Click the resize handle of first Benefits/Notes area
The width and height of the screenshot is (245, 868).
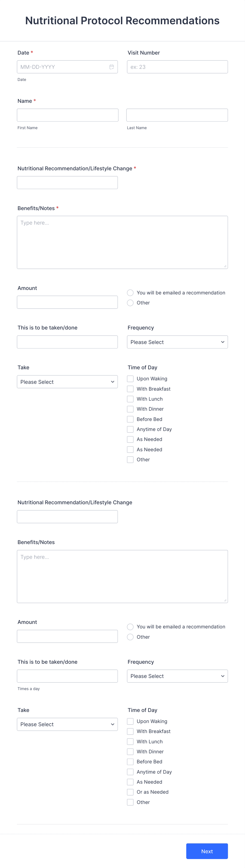coord(225,266)
